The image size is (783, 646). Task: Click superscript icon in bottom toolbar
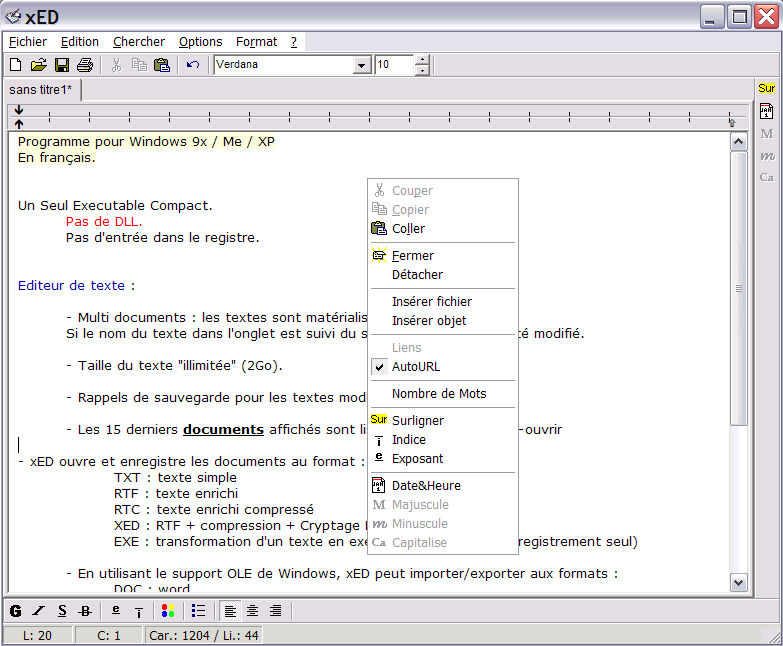(116, 611)
